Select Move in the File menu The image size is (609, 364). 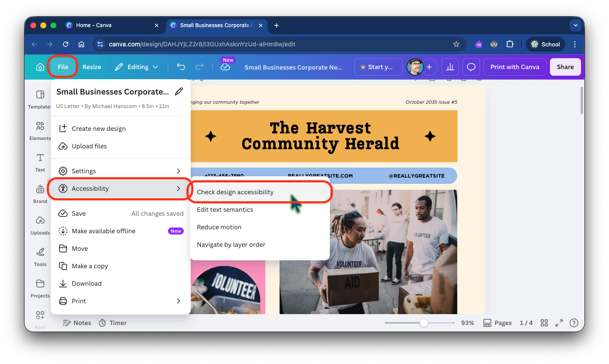point(121,248)
